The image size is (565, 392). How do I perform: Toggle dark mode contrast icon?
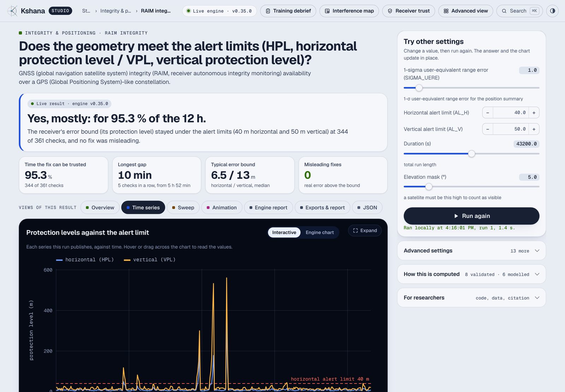tap(552, 11)
